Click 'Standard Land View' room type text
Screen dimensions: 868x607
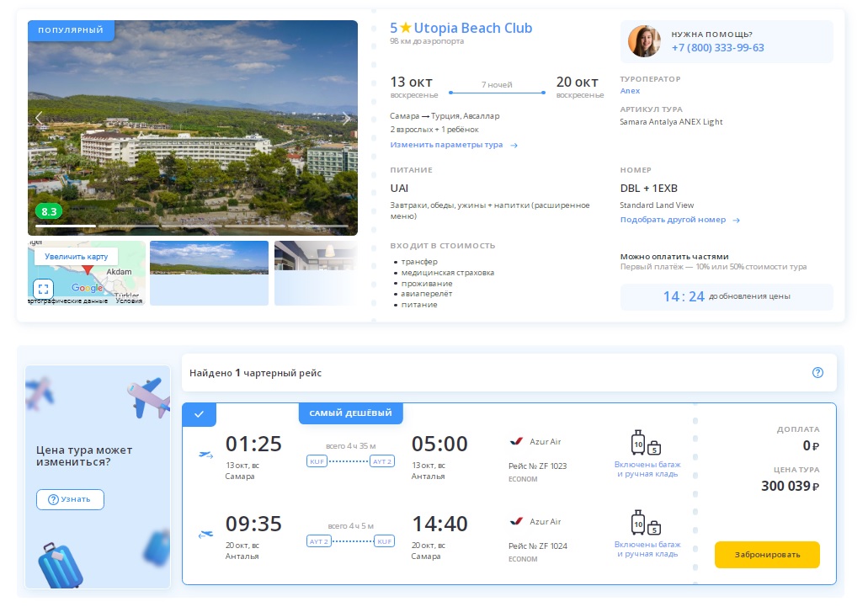(x=657, y=205)
